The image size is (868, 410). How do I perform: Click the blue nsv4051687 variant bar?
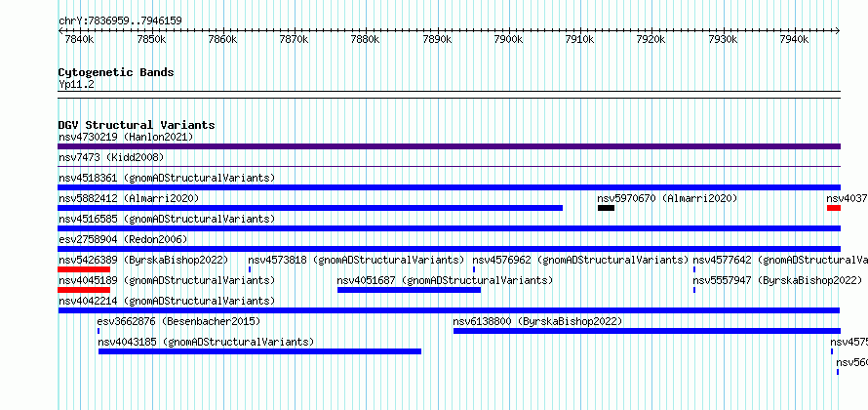click(x=409, y=290)
